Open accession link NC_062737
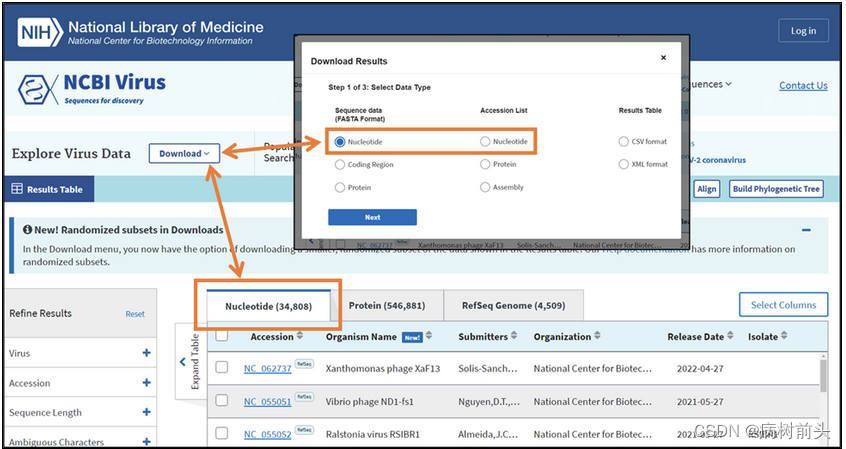This screenshot has width=846, height=449. click(x=268, y=369)
